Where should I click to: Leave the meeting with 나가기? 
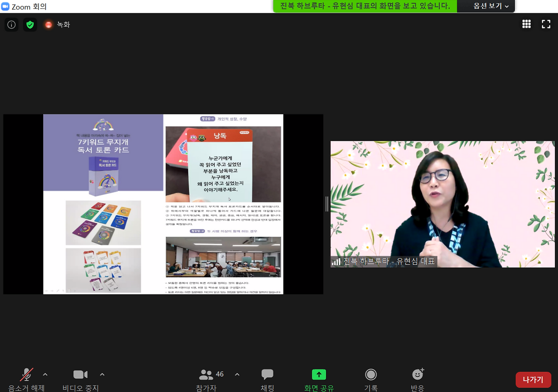(533, 380)
